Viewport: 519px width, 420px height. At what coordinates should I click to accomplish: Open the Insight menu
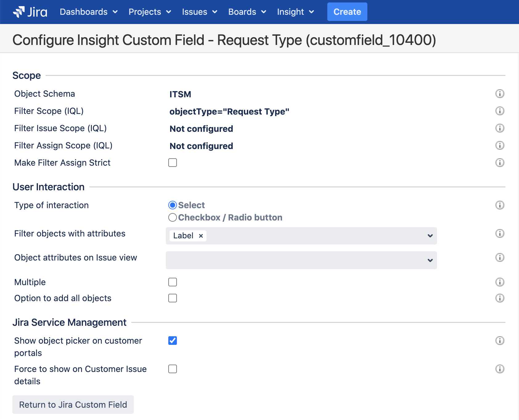point(295,12)
